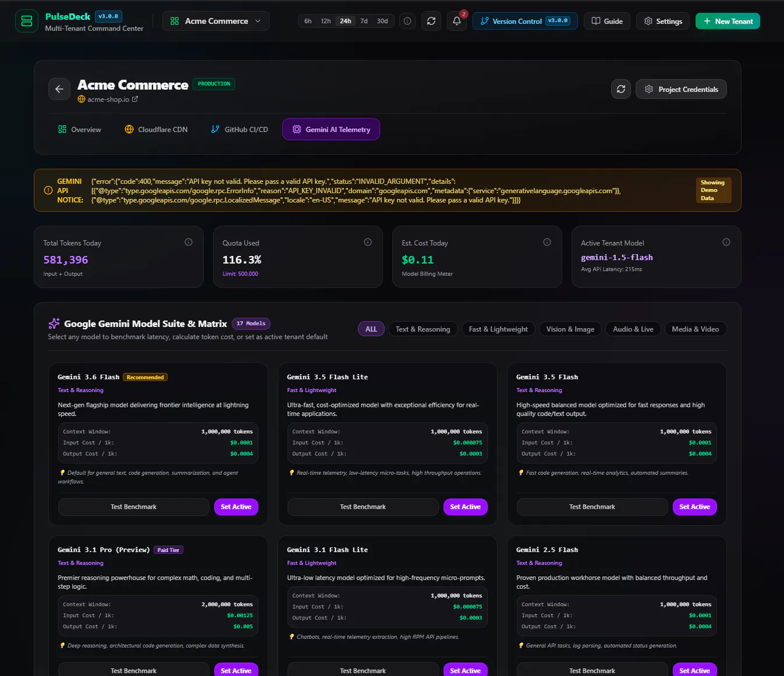Test Benchmark for Gemini 2.5 Flash
The width and height of the screenshot is (784, 676).
593,670
